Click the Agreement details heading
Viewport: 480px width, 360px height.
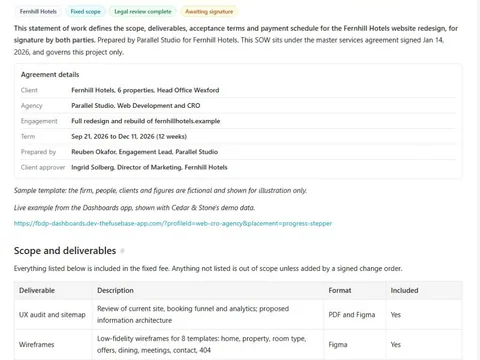pos(50,75)
